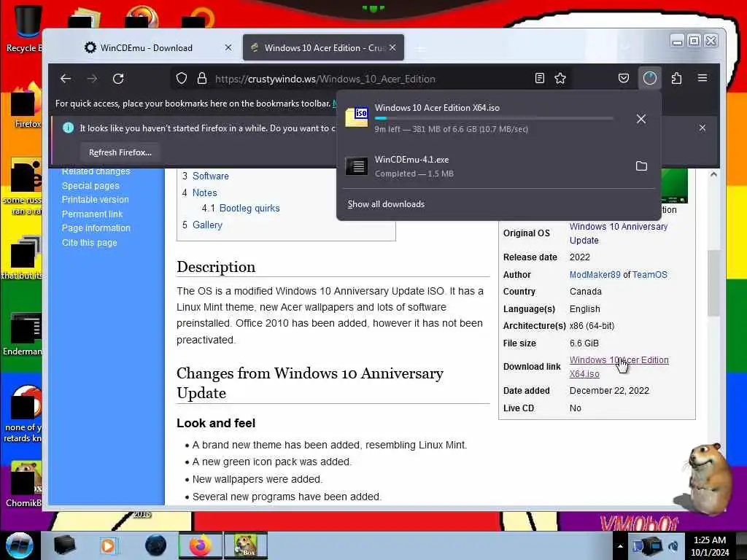Click the download progress bar
This screenshot has width=747, height=560.
pyautogui.click(x=494, y=118)
